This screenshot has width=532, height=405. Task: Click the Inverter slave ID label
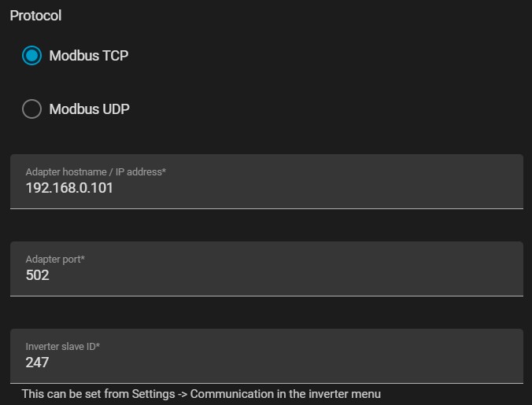point(63,346)
